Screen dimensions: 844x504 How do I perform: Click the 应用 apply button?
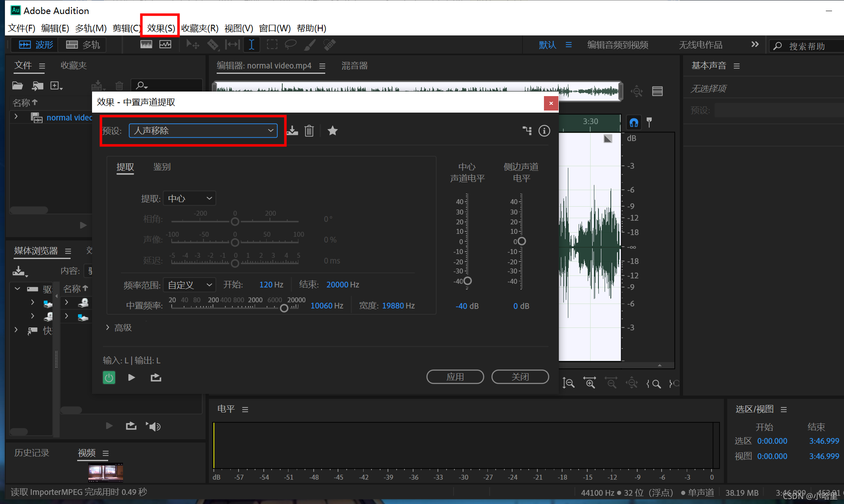coord(455,377)
